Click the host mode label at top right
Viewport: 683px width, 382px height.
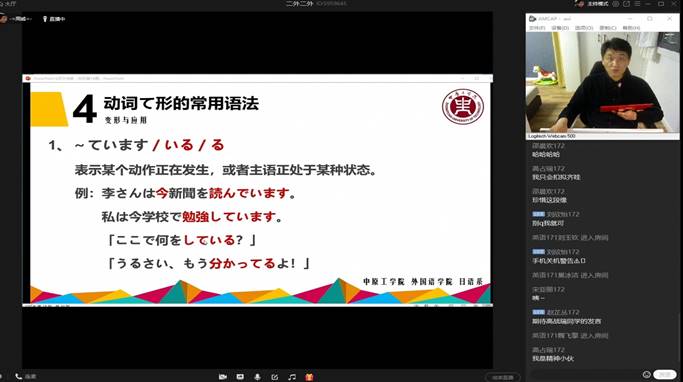tap(597, 3)
